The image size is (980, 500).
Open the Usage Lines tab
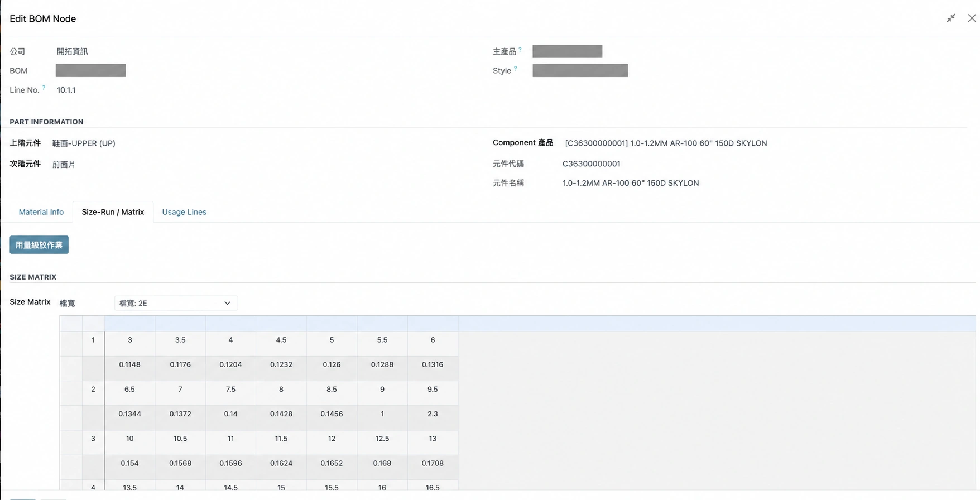[x=184, y=212]
